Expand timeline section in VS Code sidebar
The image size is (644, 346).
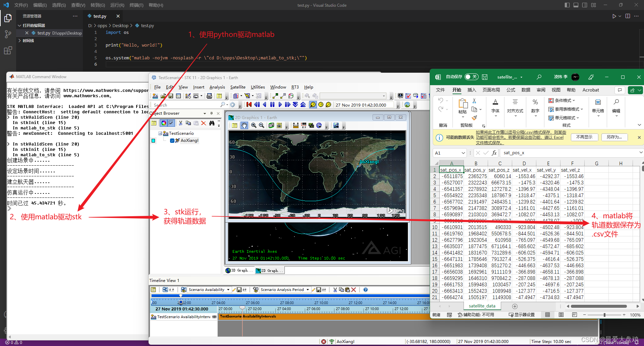pos(19,41)
